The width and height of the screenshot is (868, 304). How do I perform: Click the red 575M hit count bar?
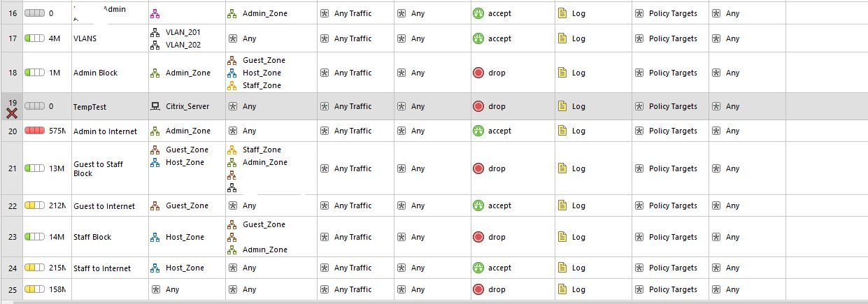[35, 131]
